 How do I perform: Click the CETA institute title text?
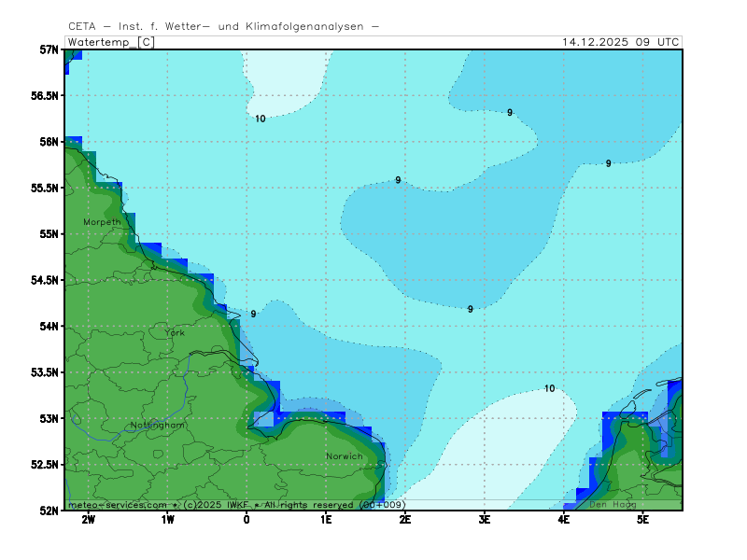click(224, 26)
